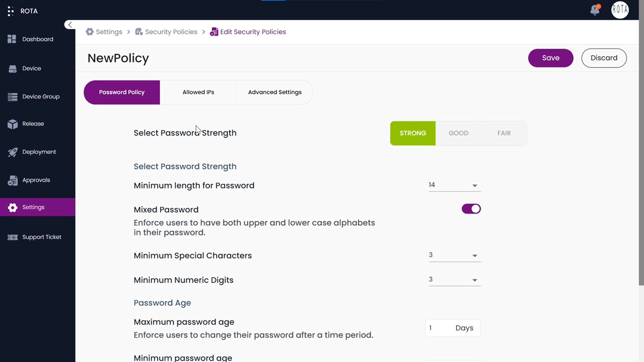Click the notification bell icon
644x362 pixels.
595,10
